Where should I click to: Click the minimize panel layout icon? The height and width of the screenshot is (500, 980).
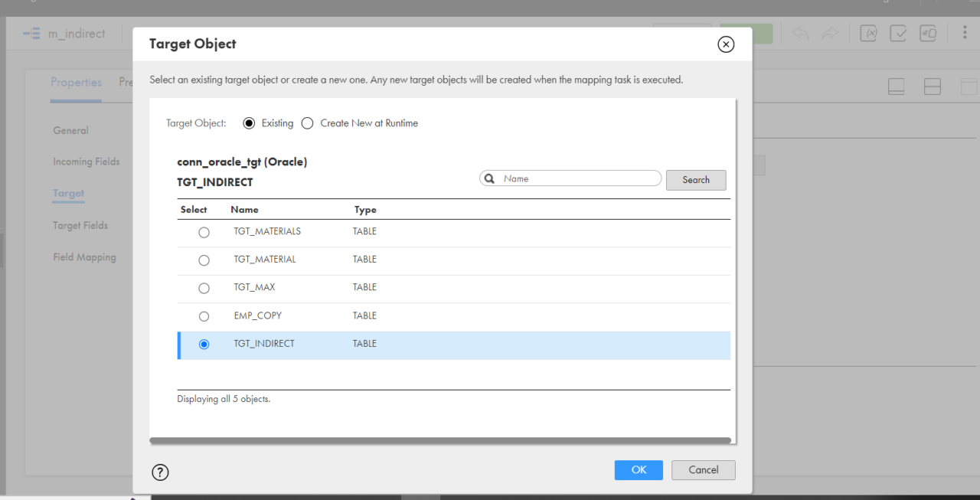896,87
